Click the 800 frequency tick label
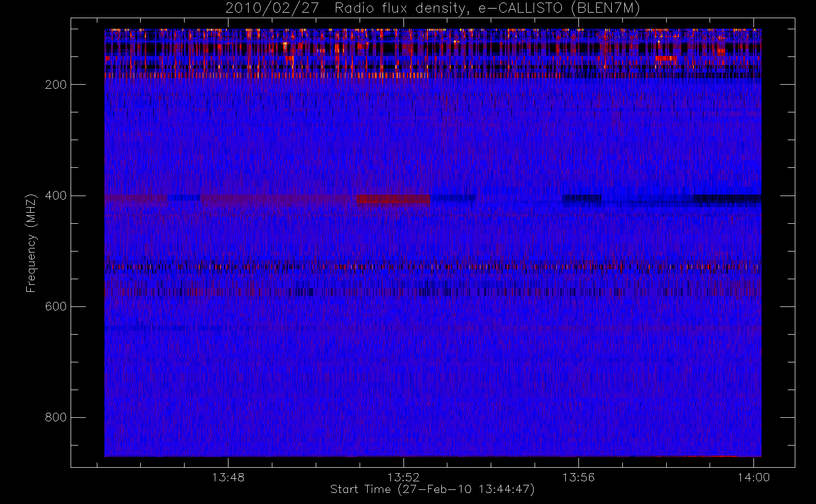This screenshot has width=816, height=504. [x=55, y=418]
